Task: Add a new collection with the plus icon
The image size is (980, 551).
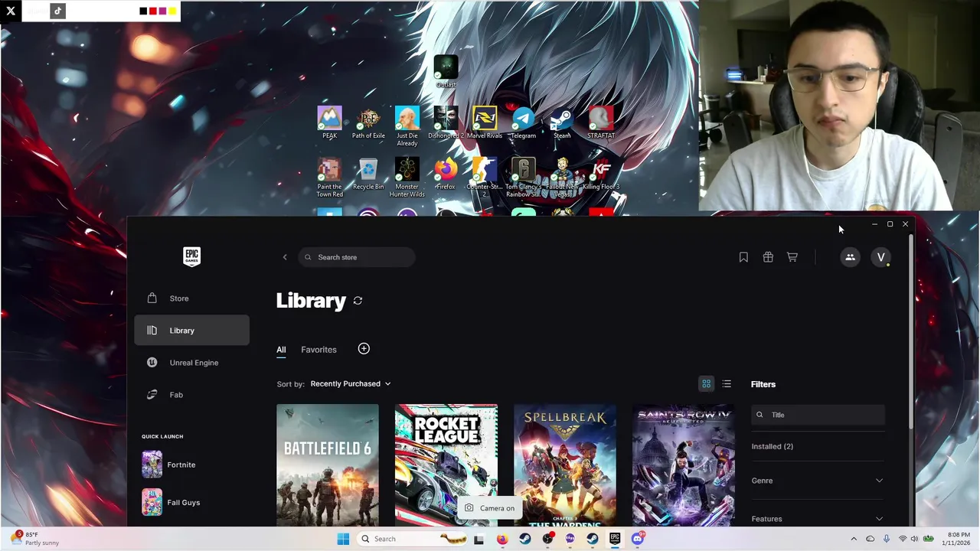Action: pos(364,349)
